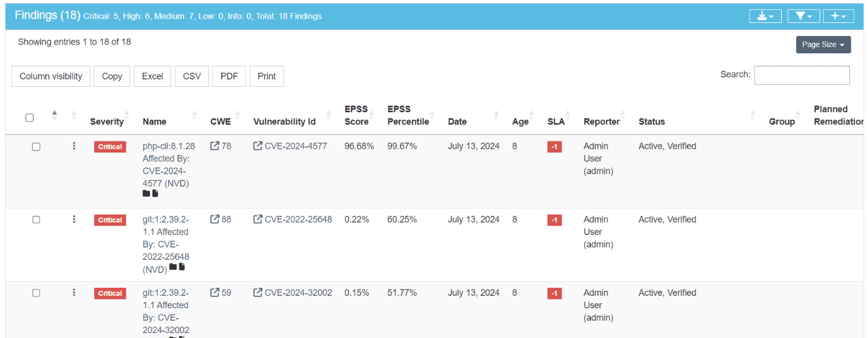Tick the select-all checkbox in table header

click(x=29, y=118)
